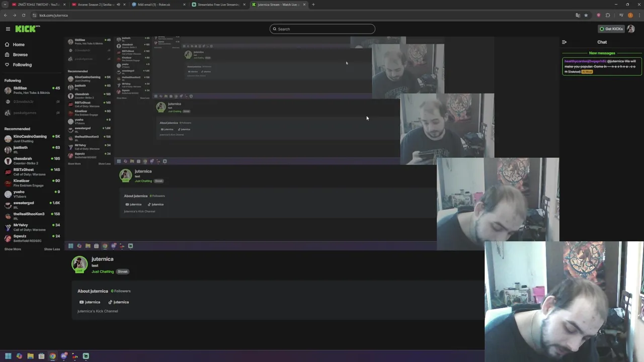Click translate page icon

[x=578, y=15]
